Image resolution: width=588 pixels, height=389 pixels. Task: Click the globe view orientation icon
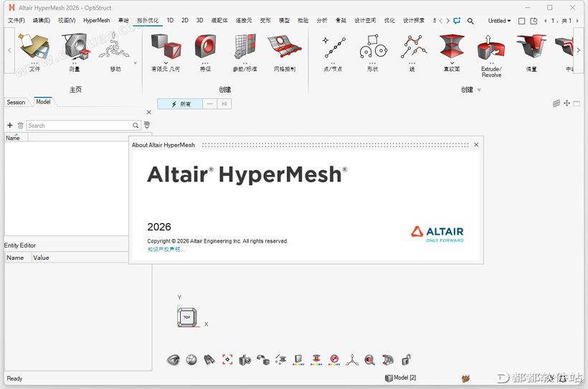coord(191,360)
